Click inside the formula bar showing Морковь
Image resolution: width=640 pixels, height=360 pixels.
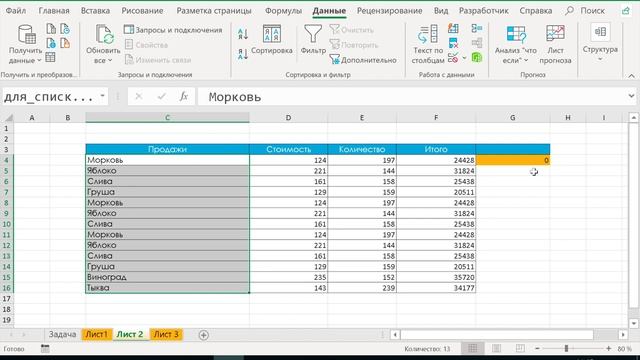click(x=412, y=97)
